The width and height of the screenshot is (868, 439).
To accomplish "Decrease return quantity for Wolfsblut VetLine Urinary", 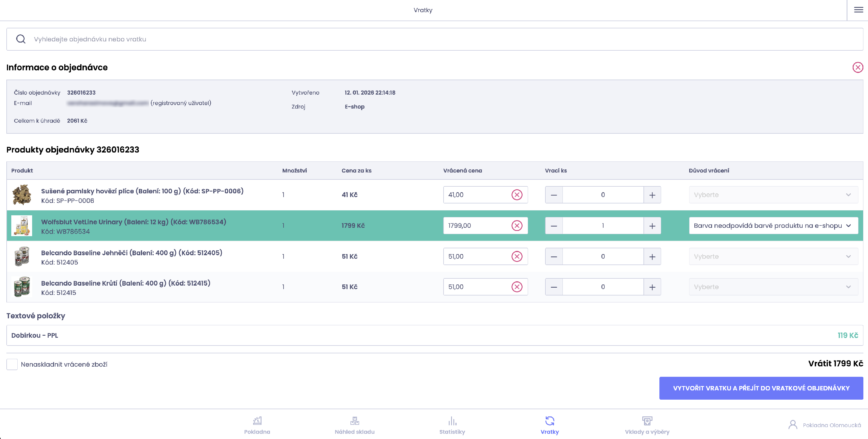I will [553, 225].
